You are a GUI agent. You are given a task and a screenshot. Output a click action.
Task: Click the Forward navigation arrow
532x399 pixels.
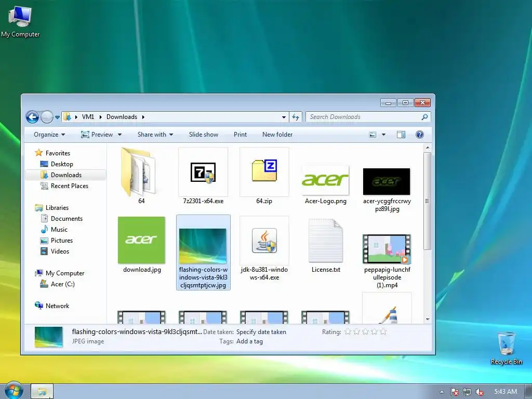click(47, 117)
